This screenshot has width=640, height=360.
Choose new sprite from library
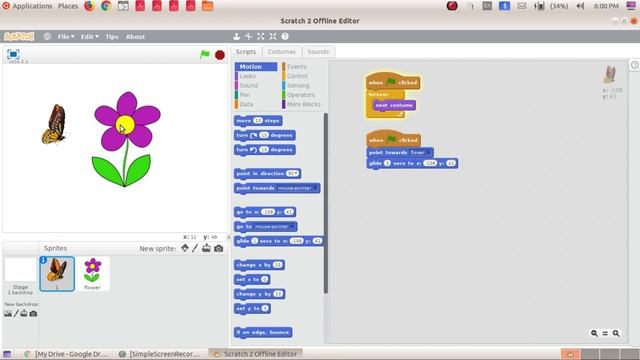point(185,248)
